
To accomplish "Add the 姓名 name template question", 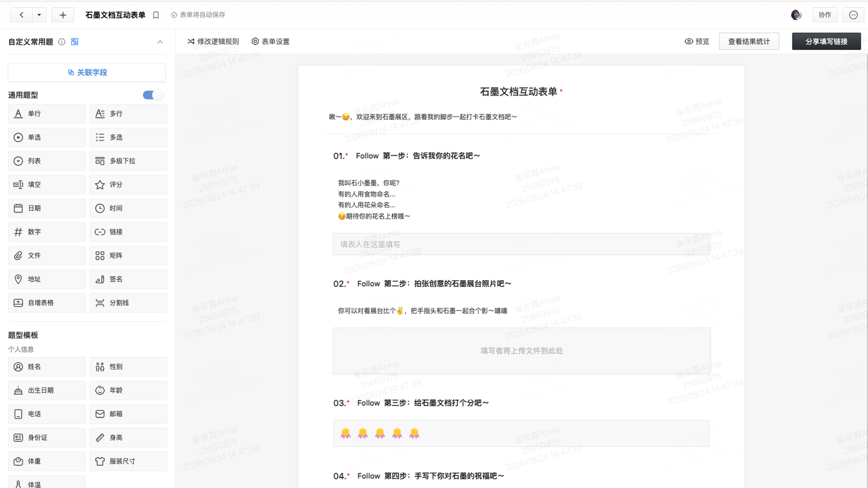I will click(x=46, y=367).
